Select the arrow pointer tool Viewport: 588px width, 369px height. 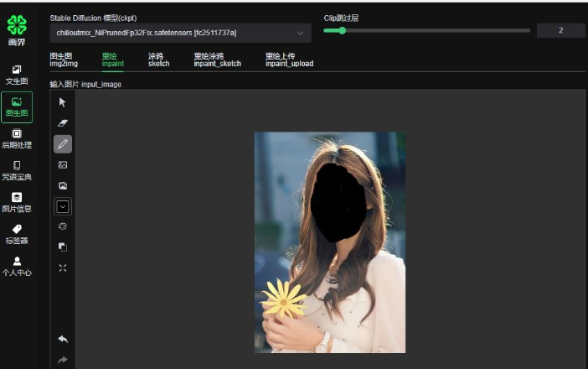tap(63, 102)
